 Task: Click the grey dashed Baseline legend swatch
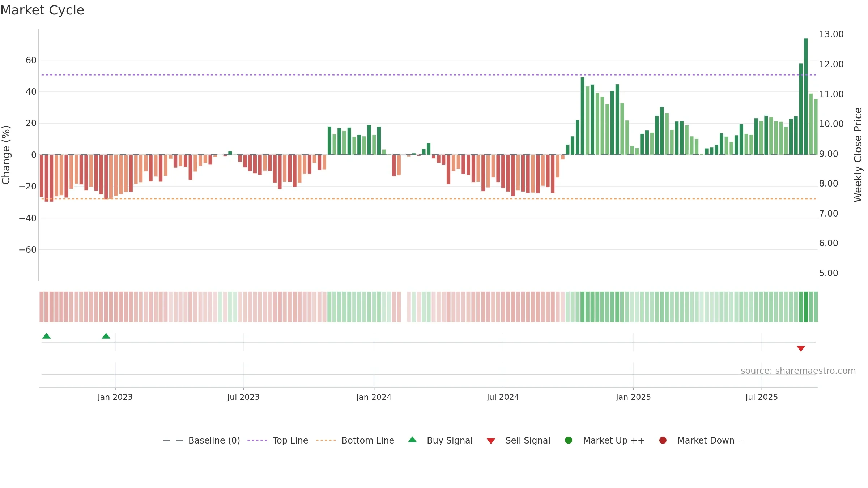click(173, 440)
